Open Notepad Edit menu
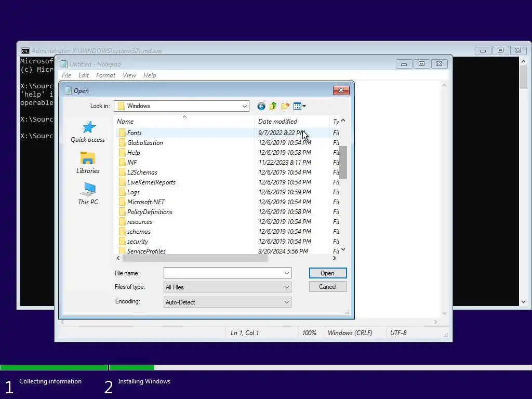Screen dimensions: 532x399 84,75
